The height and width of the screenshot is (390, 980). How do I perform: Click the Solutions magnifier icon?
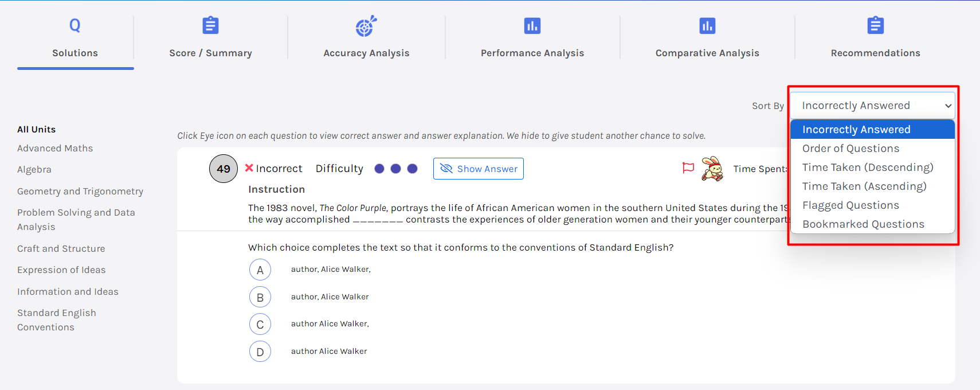[x=75, y=25]
